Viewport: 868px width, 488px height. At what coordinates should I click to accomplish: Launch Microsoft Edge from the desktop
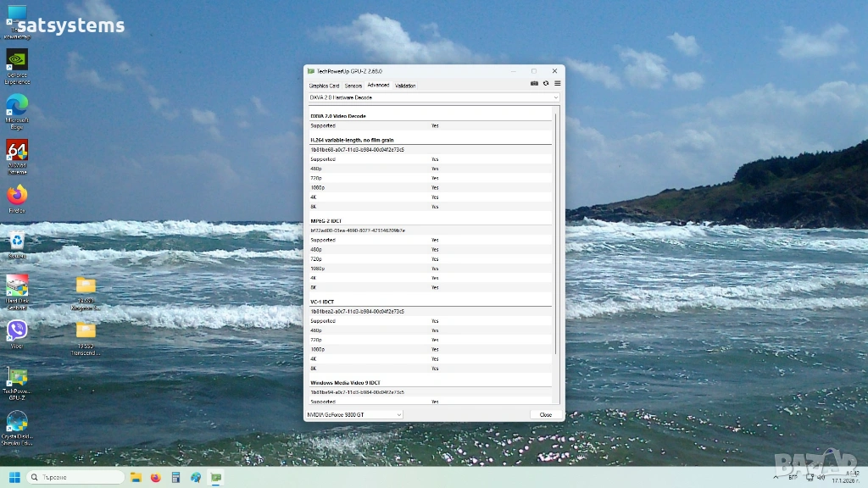coord(17,106)
